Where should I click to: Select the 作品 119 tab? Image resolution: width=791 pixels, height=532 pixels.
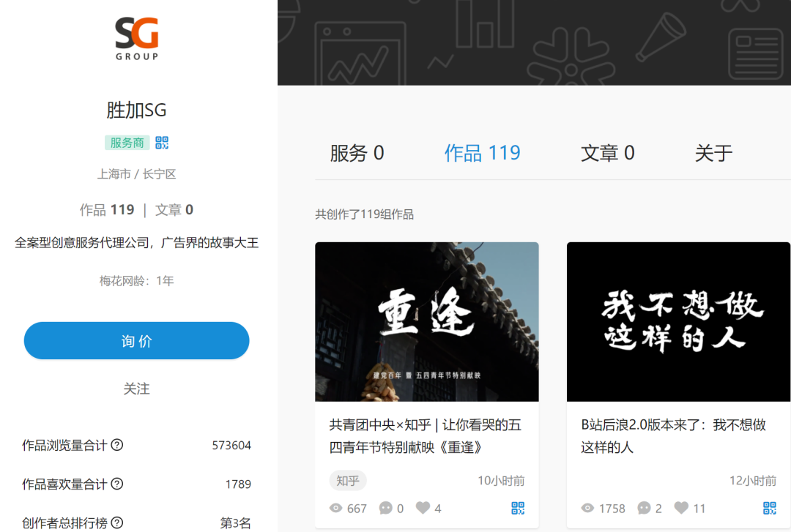coord(482,153)
